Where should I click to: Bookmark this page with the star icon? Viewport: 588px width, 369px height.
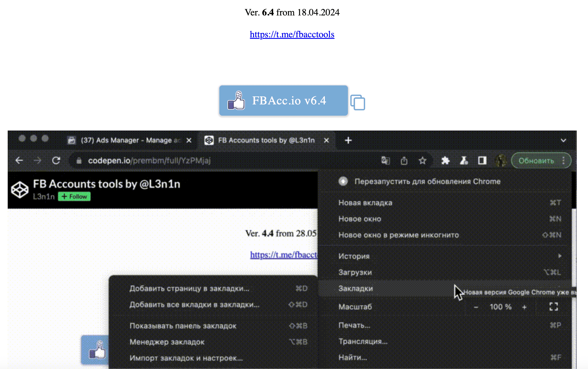422,160
